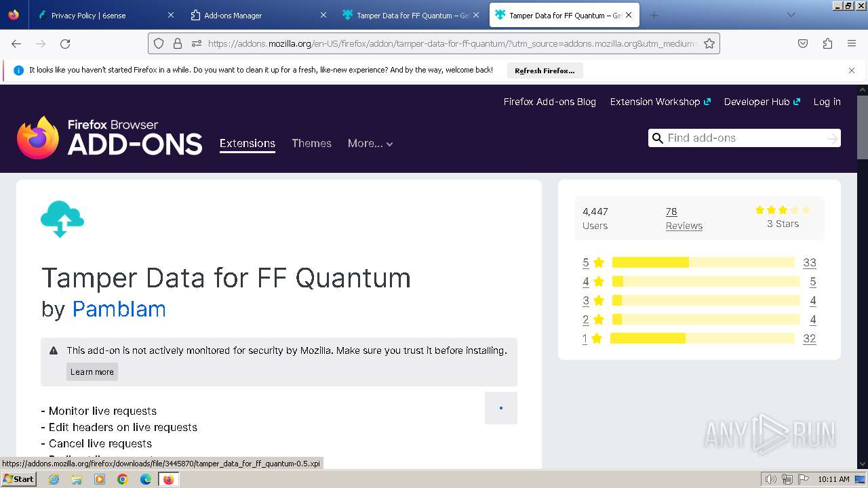The image size is (868, 488).
Task: Open the Firefox application menu
Action: click(x=852, y=43)
